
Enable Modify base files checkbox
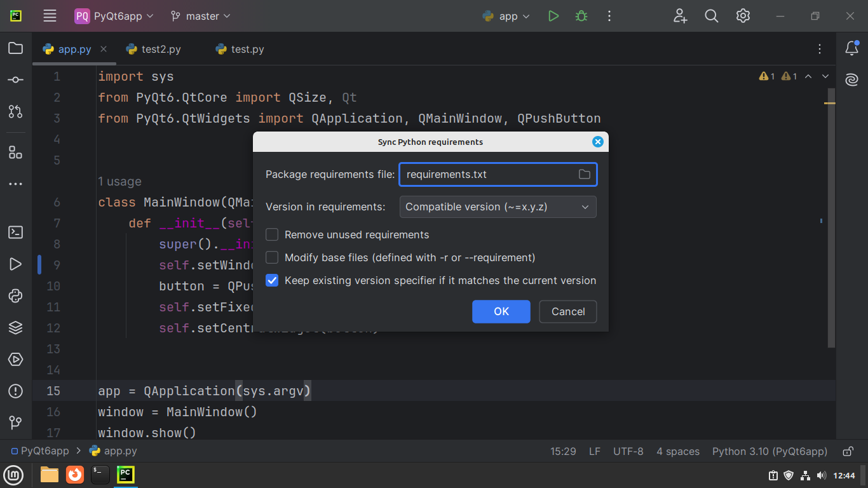(272, 257)
